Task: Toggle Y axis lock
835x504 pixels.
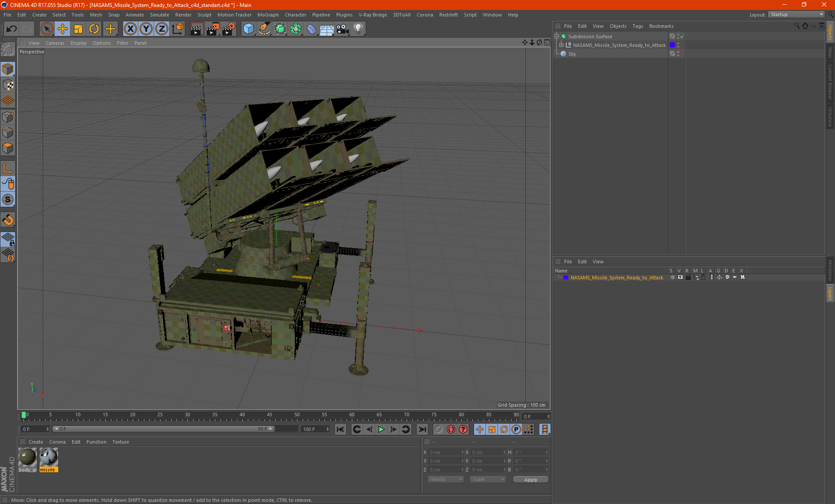Action: point(146,29)
